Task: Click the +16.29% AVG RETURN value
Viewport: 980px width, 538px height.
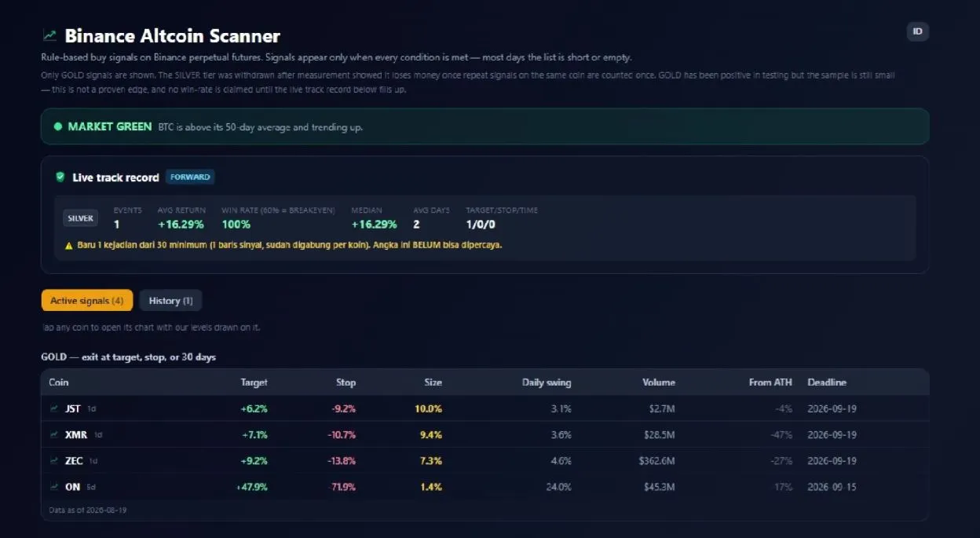Action: coord(181,224)
